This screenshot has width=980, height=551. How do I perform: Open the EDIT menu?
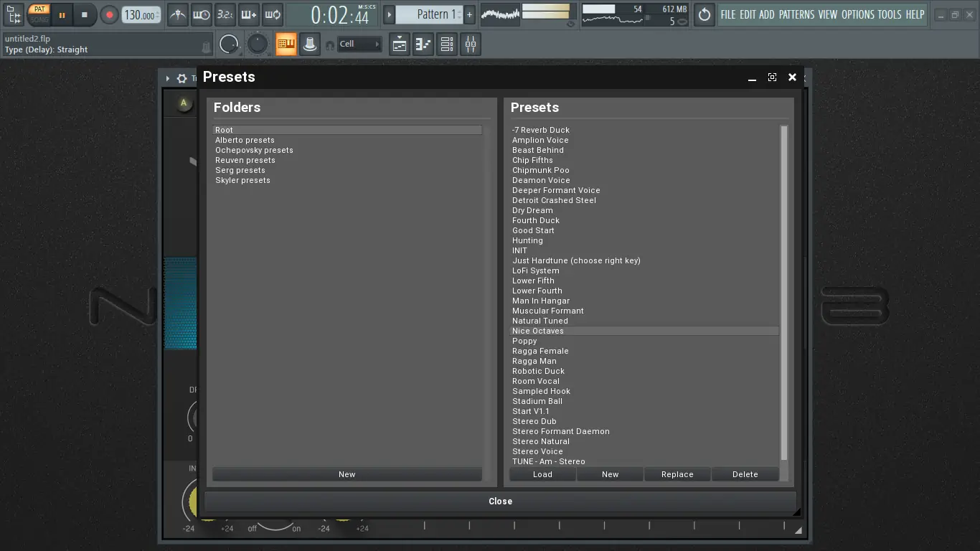(x=748, y=14)
